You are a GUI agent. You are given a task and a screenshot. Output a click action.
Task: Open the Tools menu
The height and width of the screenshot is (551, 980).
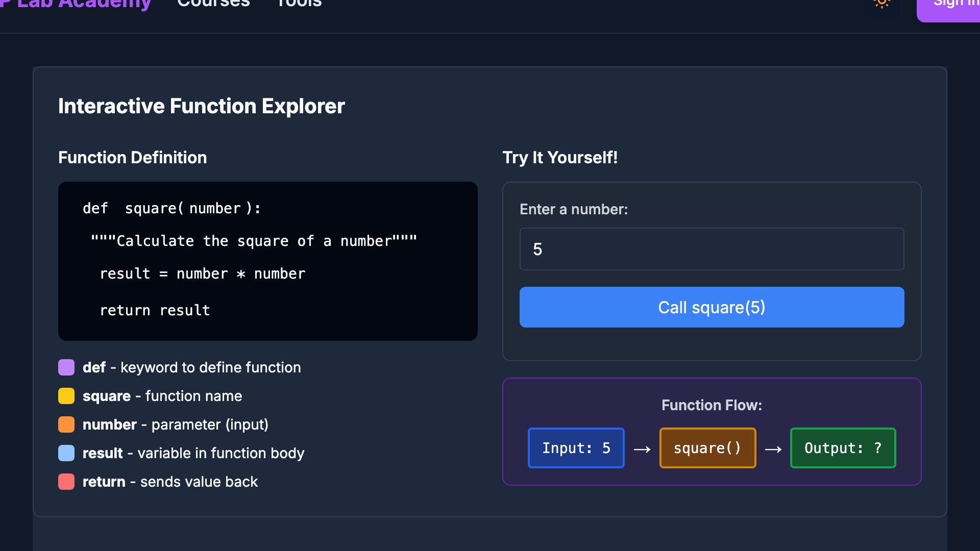pos(299,3)
